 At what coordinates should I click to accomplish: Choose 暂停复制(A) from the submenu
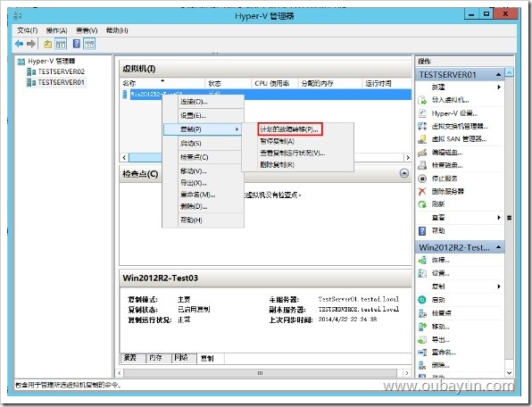(297, 141)
